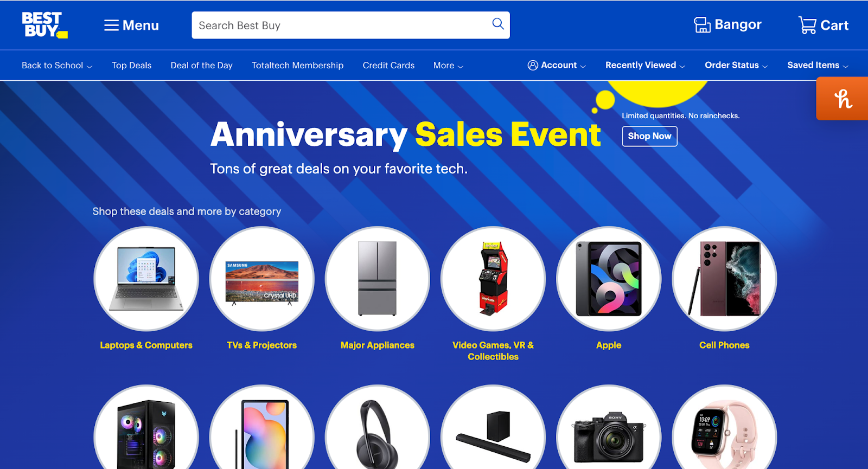The height and width of the screenshot is (469, 868).
Task: Expand the Saved Items dropdown
Action: (818, 65)
